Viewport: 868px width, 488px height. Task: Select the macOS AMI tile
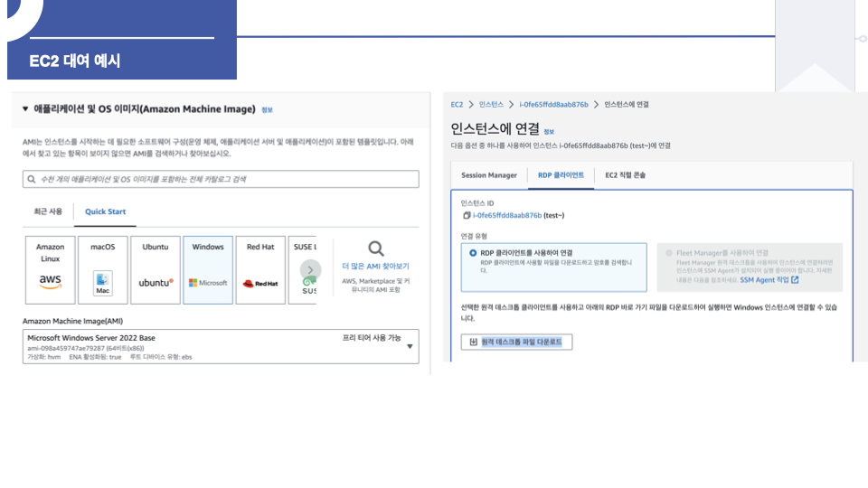(x=103, y=270)
